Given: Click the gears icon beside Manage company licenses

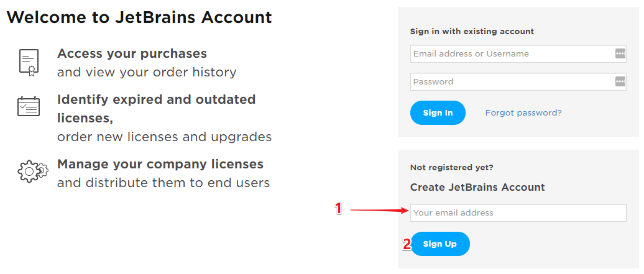Looking at the screenshot, I should [x=33, y=171].
